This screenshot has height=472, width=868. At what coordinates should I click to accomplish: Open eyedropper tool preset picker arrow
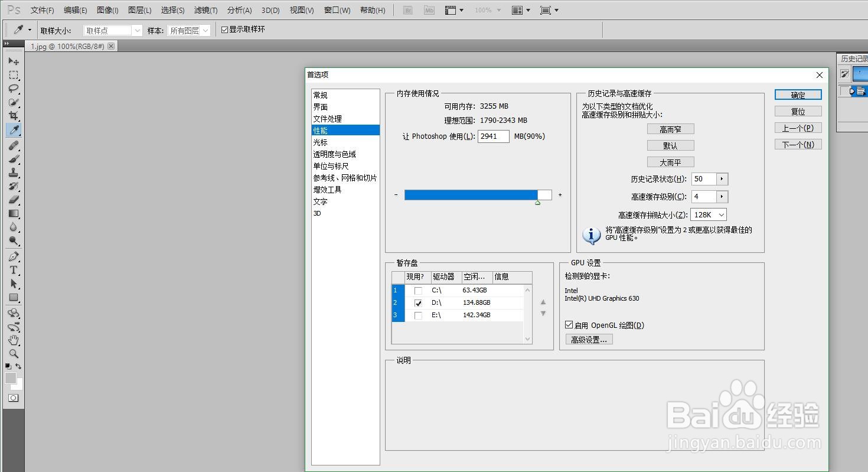pos(30,30)
